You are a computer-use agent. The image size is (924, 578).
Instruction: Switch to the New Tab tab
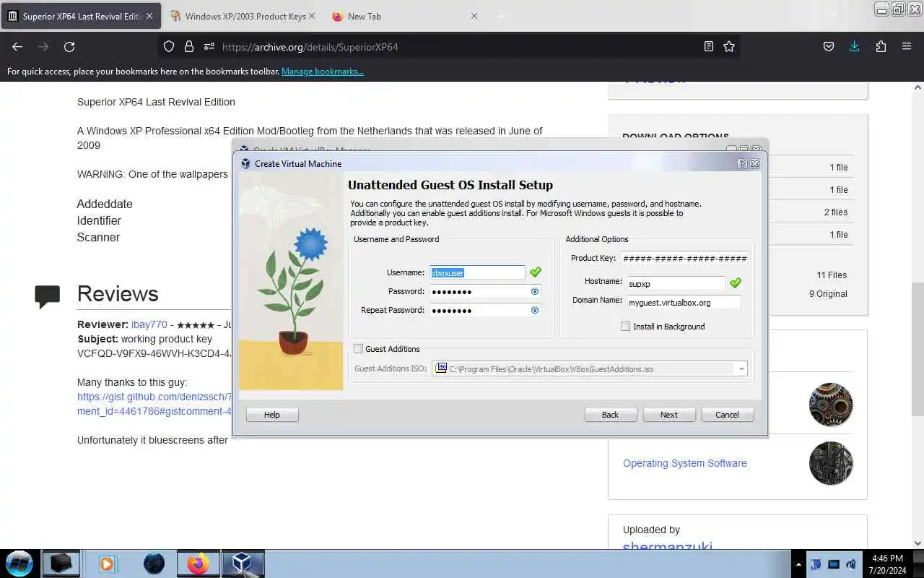click(x=404, y=16)
